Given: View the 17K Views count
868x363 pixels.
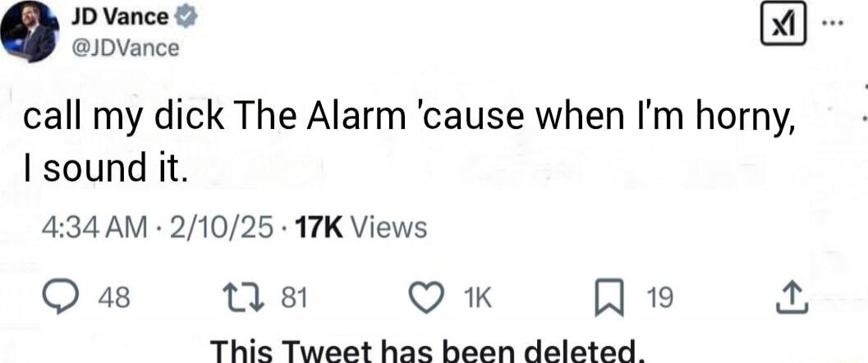Looking at the screenshot, I should [361, 227].
